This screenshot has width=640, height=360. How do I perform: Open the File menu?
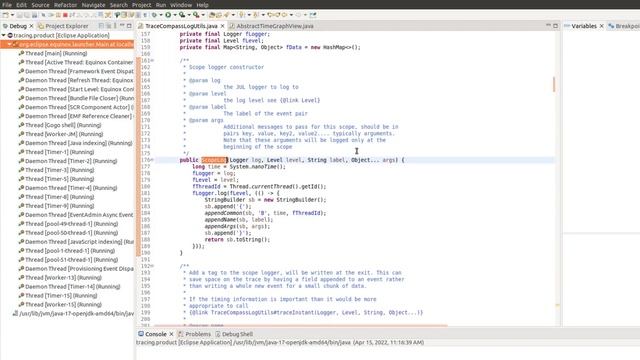click(x=7, y=5)
